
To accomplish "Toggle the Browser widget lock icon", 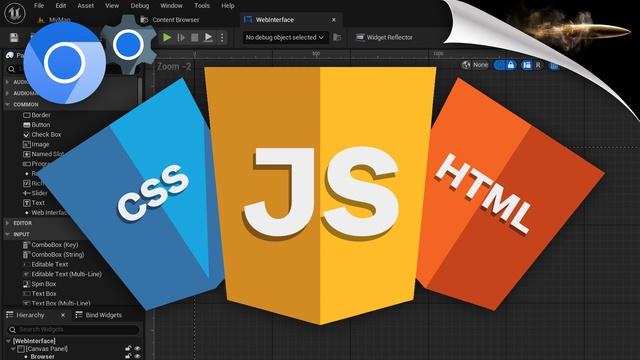I will [128, 356].
